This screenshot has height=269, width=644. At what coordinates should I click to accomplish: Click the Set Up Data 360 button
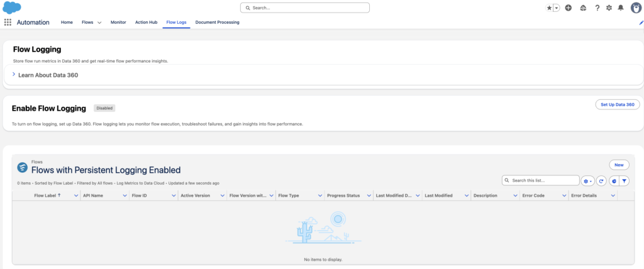pyautogui.click(x=618, y=104)
